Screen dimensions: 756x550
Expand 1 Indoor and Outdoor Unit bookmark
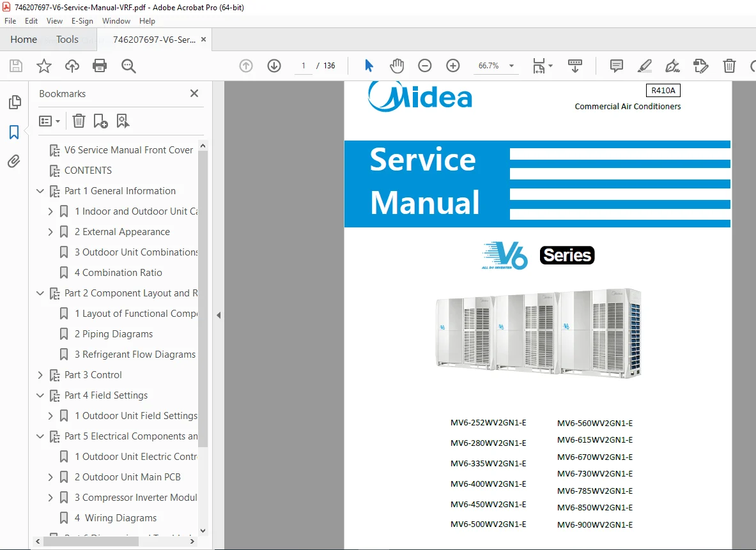[50, 211]
